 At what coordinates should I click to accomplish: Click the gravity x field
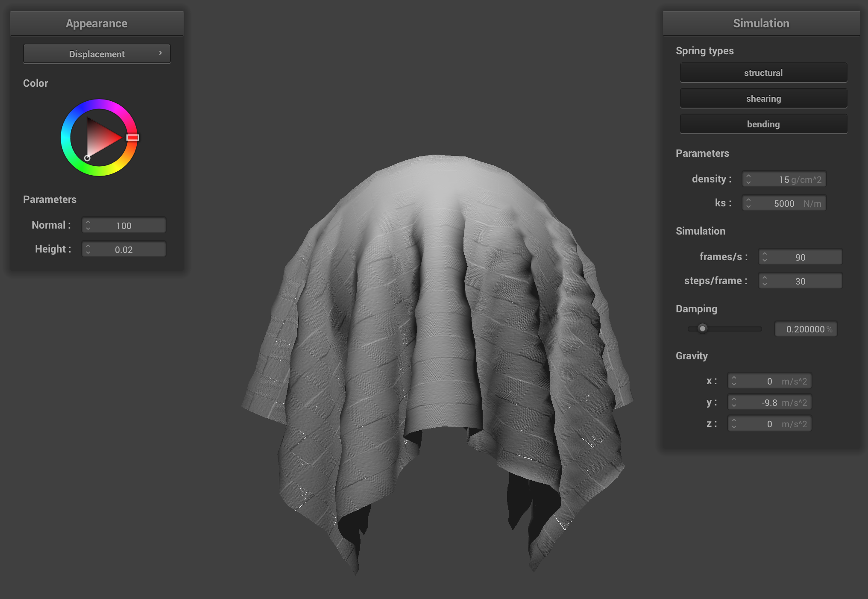[x=770, y=381]
